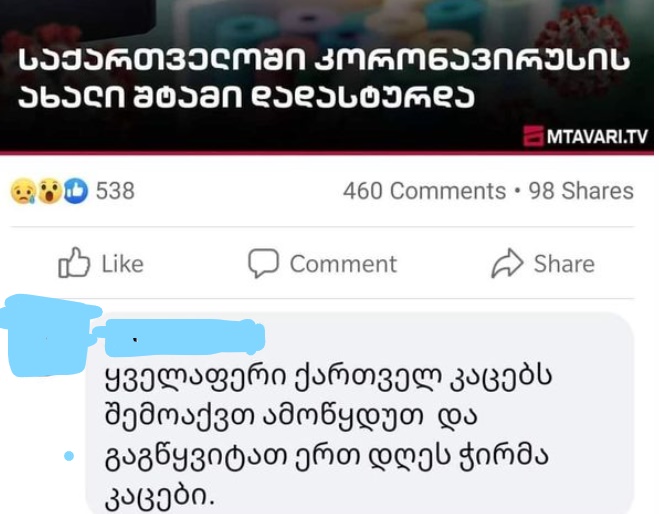
Task: Tap the speech bubble comment icon
Action: (262, 264)
